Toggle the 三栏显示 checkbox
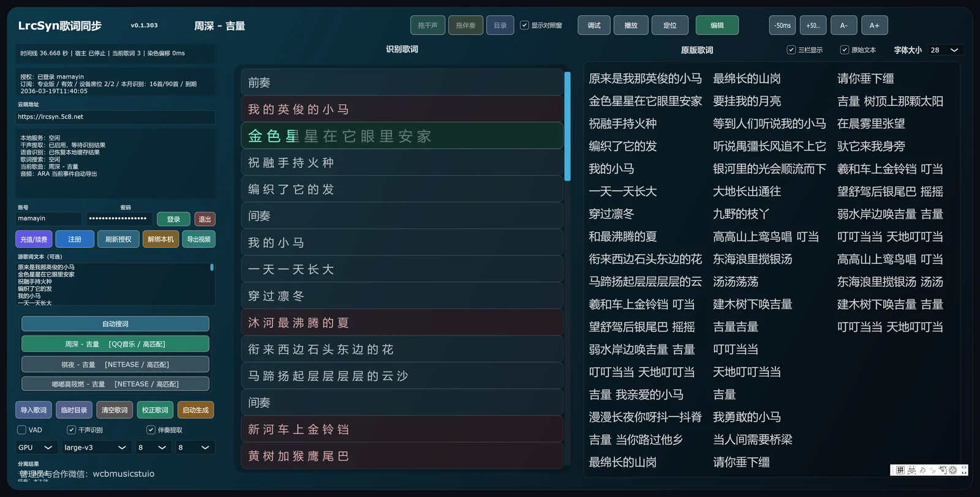The width and height of the screenshot is (980, 497). (x=791, y=50)
